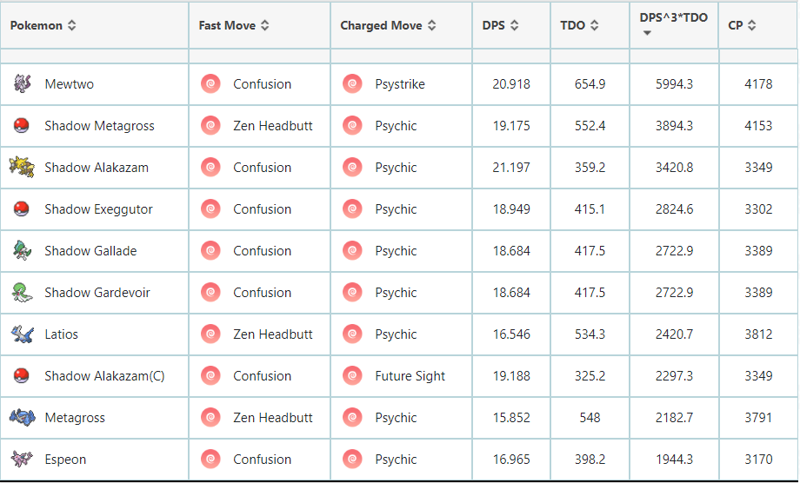Sort the table by CP column
Viewport: 800px width, 483px height.
coord(742,25)
